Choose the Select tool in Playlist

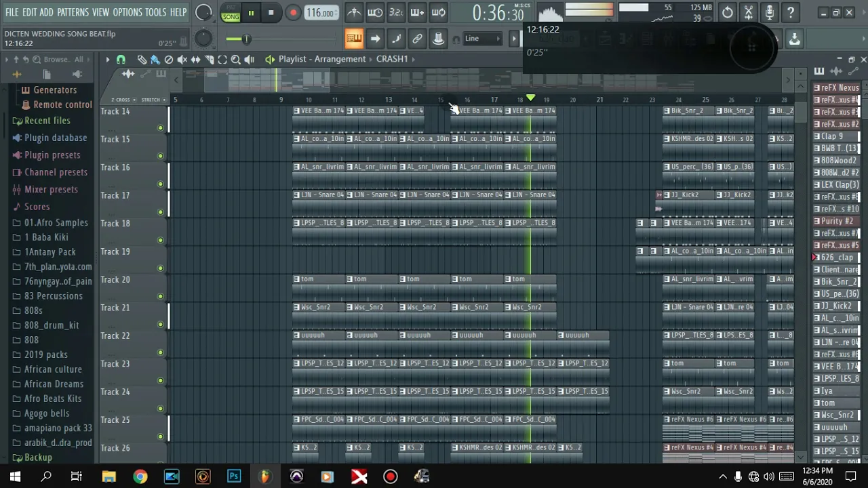click(222, 60)
